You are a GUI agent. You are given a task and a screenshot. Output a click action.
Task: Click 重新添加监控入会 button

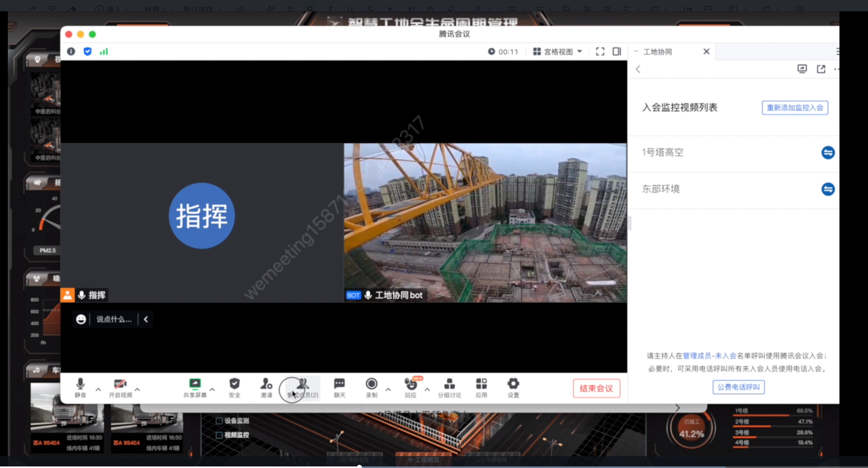pyautogui.click(x=795, y=108)
